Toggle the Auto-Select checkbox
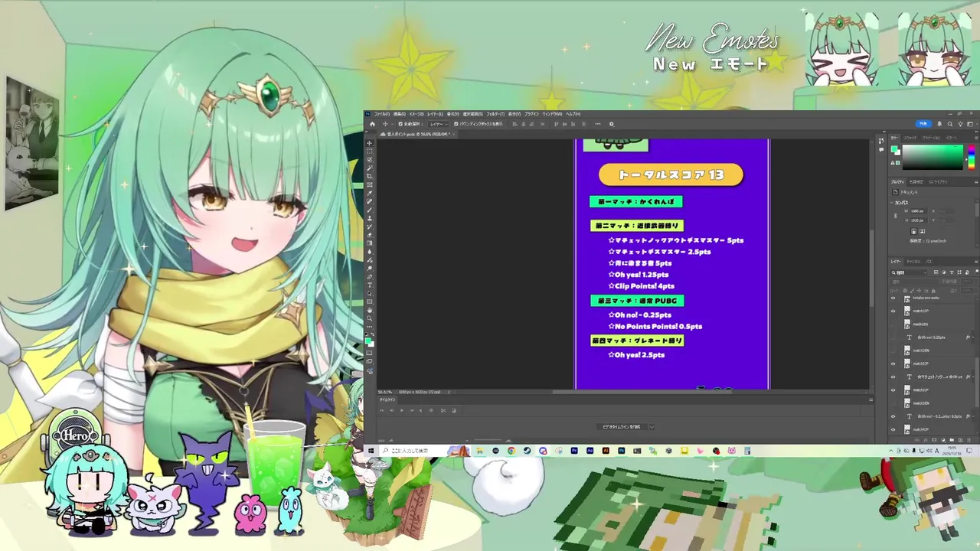 tap(400, 124)
